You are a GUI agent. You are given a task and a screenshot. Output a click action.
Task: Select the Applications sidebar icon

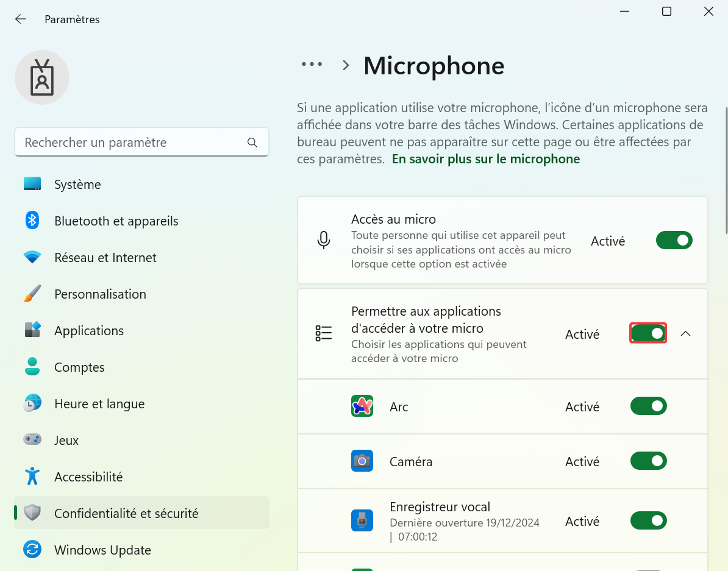tap(32, 330)
